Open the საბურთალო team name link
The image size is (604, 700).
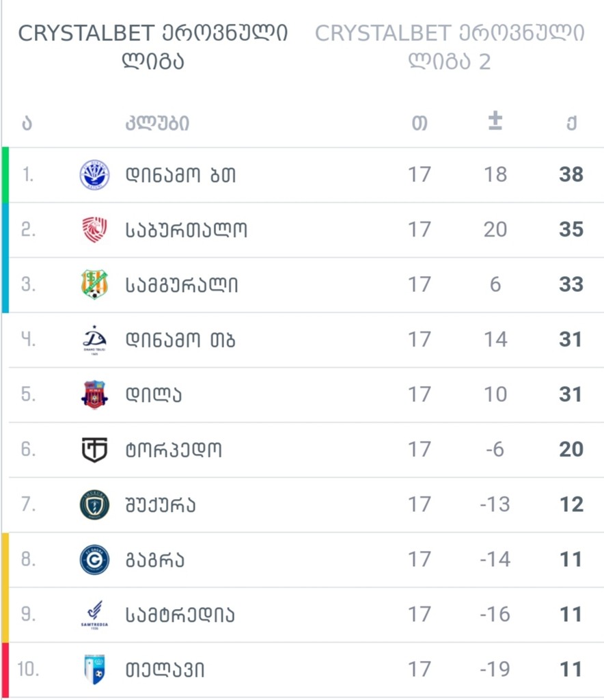pos(186,230)
